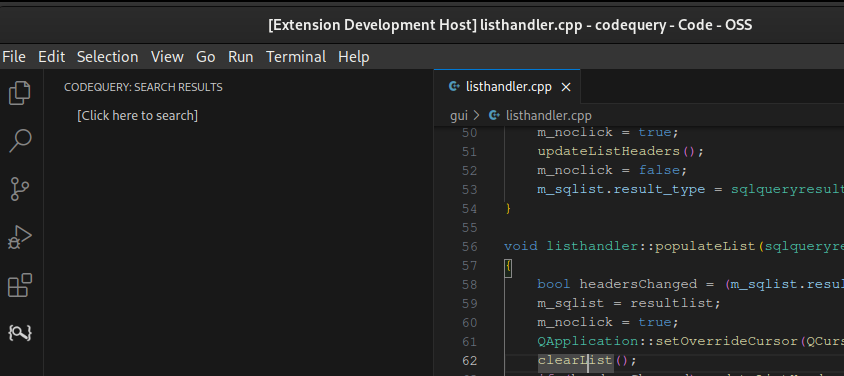Click 'populateList' on line 56
Screen dimensions: 844x376
pos(705,246)
